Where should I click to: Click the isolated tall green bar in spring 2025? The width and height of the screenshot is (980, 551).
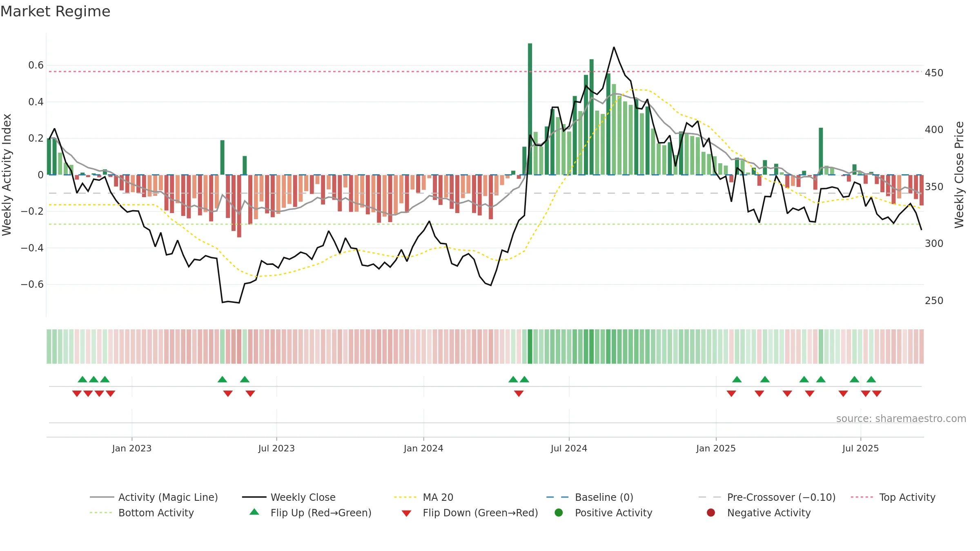coord(821,151)
